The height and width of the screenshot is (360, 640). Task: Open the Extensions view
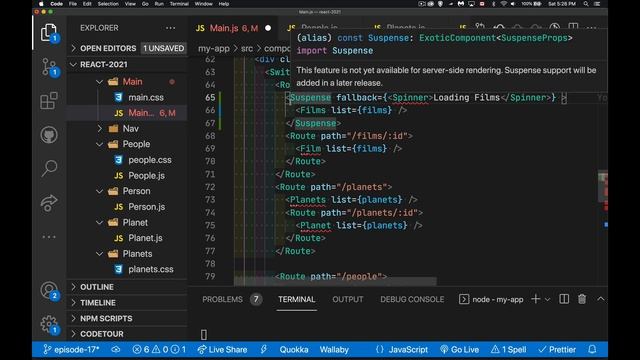point(49,101)
